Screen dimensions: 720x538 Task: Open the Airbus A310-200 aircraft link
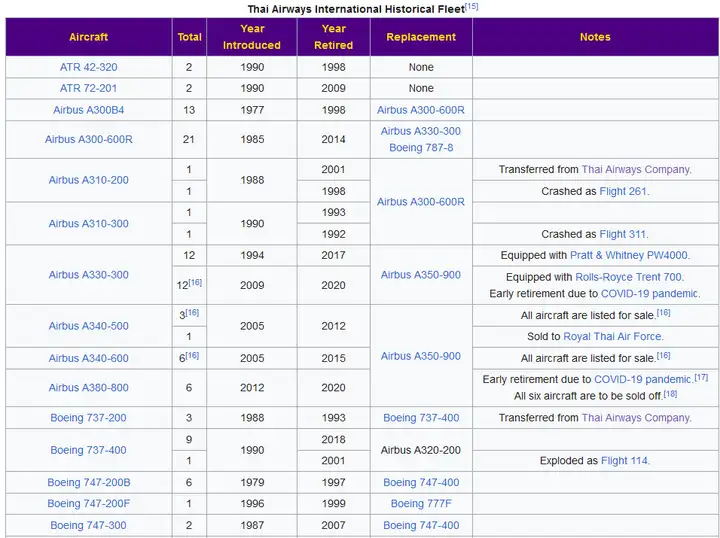click(x=89, y=180)
